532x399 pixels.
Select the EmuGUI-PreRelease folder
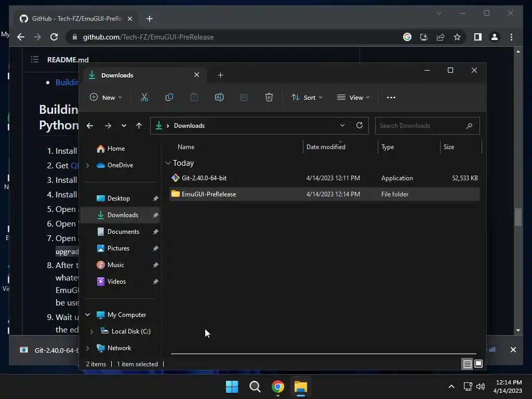[x=324, y=194]
